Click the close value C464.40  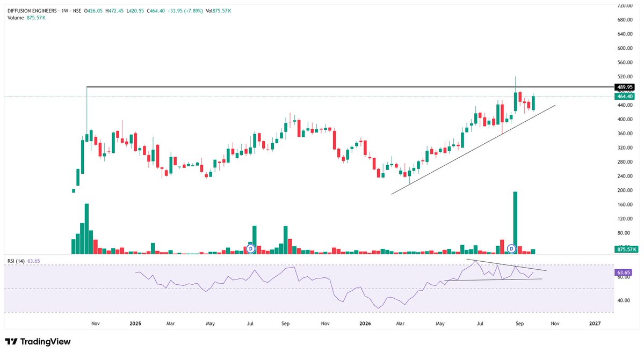(x=156, y=11)
